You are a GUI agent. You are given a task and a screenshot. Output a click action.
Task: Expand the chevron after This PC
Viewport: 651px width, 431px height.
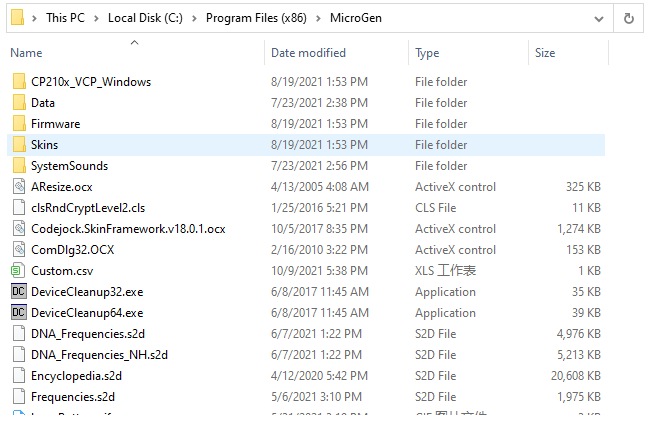[96, 18]
